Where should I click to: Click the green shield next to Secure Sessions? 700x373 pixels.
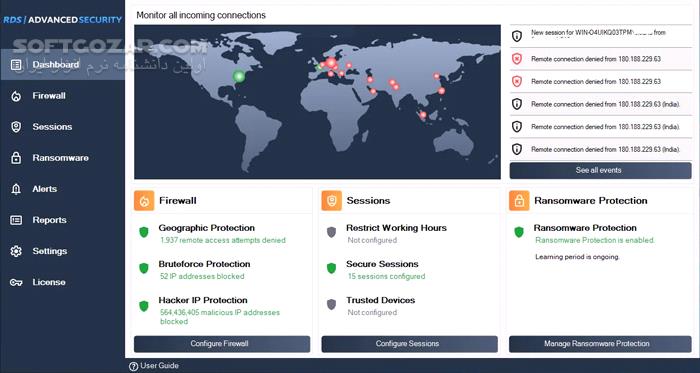[x=331, y=268]
